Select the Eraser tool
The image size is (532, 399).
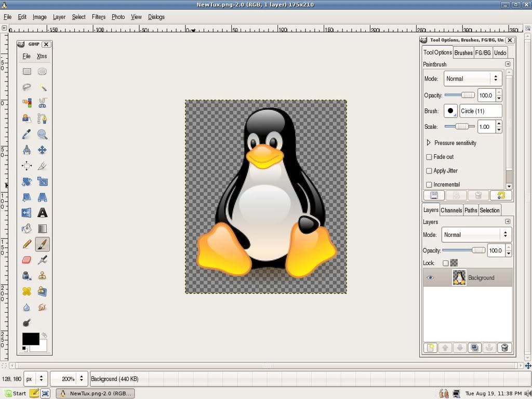(26, 260)
